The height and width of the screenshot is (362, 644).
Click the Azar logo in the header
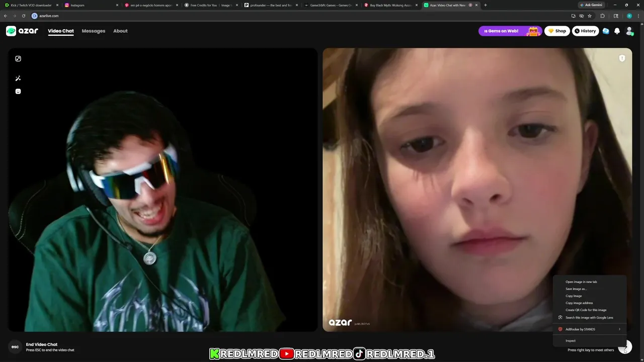[x=22, y=31]
